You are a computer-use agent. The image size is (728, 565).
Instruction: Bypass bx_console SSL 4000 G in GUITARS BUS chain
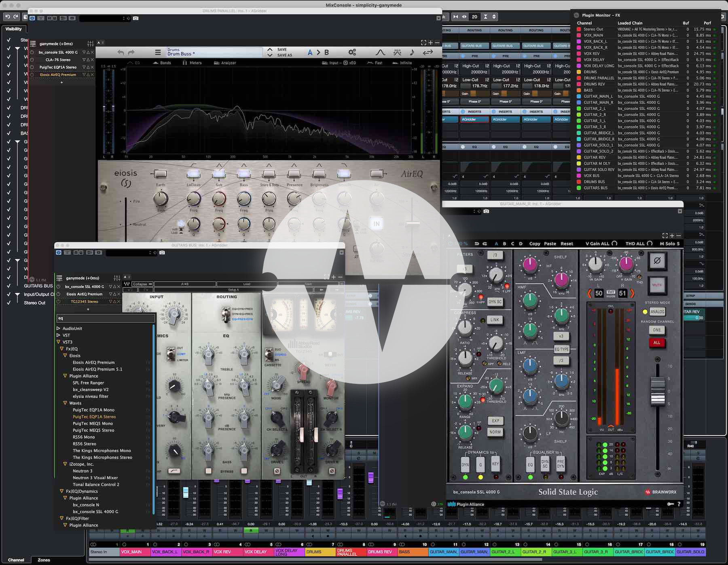(x=59, y=286)
